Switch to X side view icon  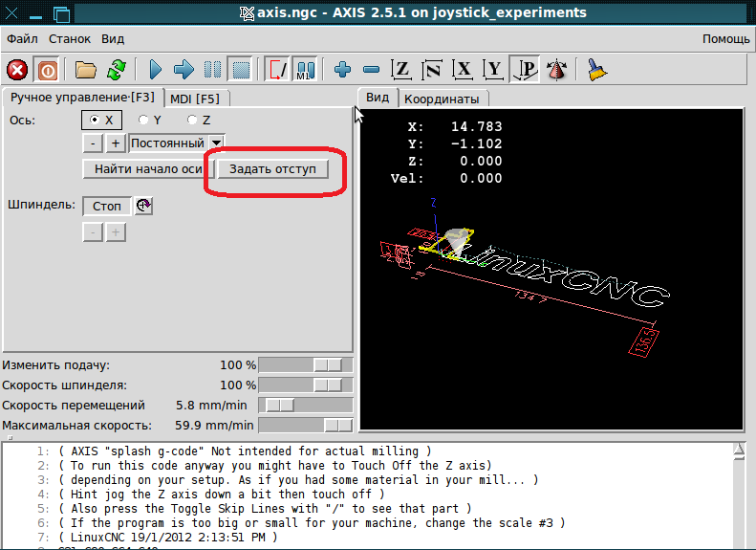tap(463, 70)
